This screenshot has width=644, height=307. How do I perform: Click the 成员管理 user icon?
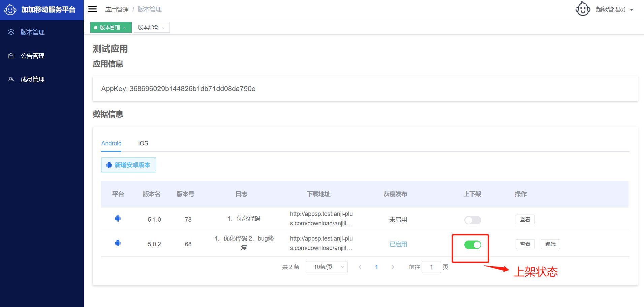[x=11, y=79]
